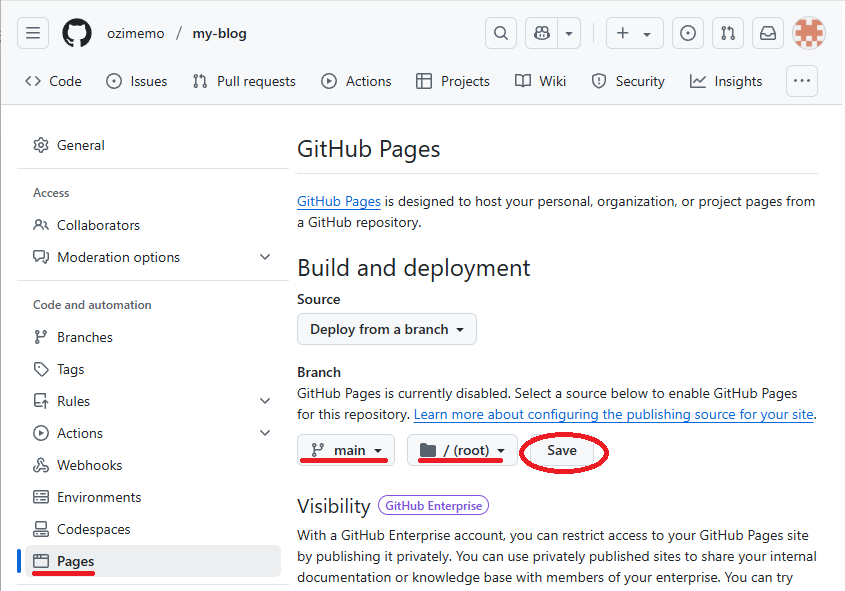
Task: Switch to the Code tab
Action: pos(53,81)
